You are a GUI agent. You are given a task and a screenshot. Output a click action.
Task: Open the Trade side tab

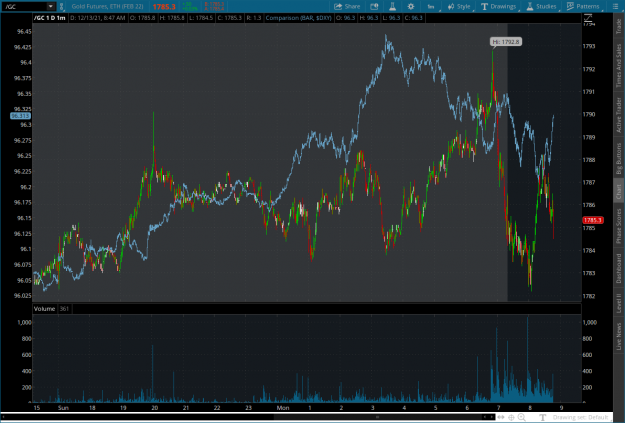[x=619, y=26]
